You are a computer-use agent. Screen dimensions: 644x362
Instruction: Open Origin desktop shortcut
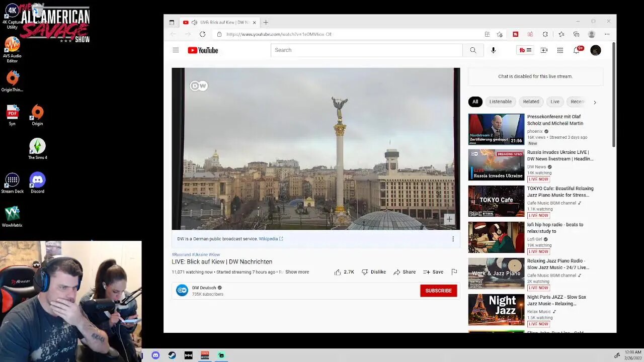point(37,115)
